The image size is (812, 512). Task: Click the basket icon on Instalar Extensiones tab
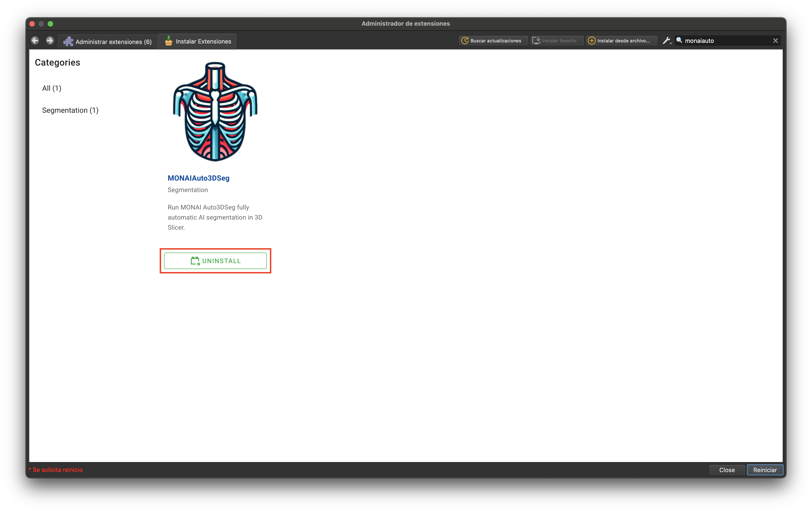click(169, 41)
